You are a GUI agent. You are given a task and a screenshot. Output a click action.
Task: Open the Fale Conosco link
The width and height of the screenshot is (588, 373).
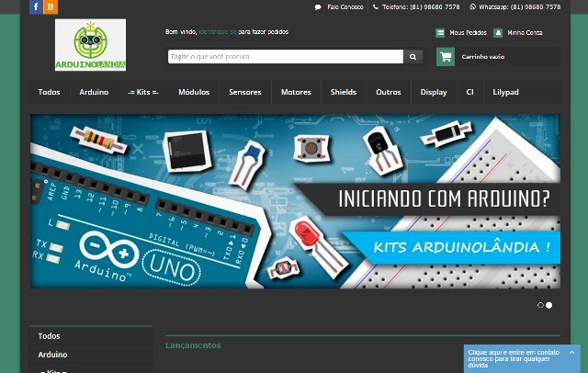tap(345, 6)
